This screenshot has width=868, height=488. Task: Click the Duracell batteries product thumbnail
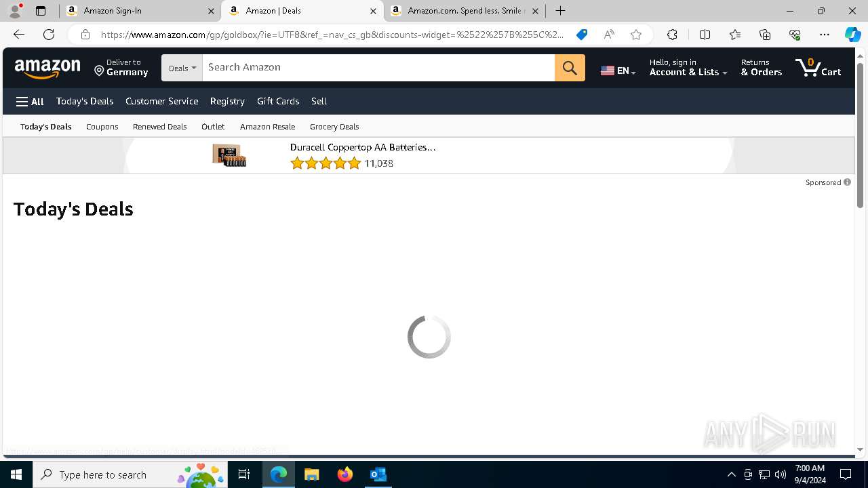point(229,155)
